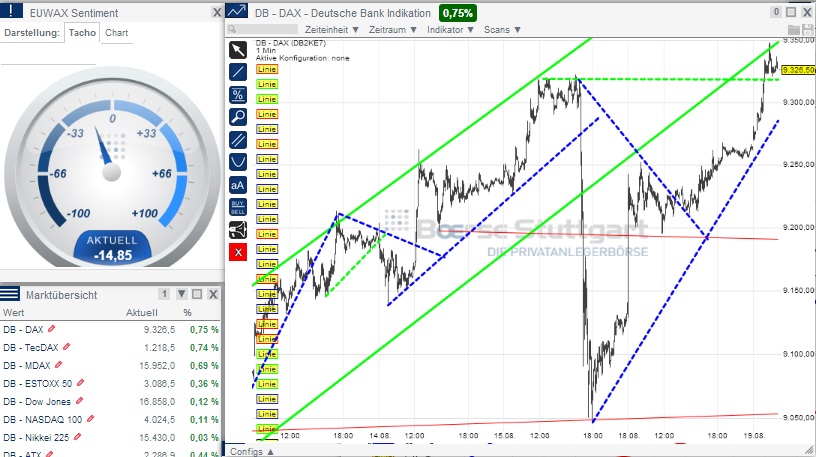
Task: Select the DB - Dow Jones row name
Action: click(37, 401)
